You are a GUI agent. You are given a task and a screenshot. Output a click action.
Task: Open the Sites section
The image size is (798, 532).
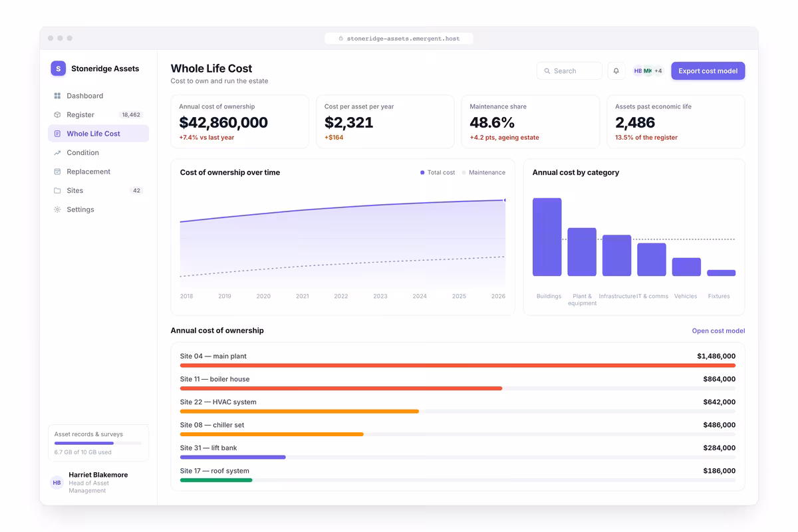pyautogui.click(x=98, y=190)
